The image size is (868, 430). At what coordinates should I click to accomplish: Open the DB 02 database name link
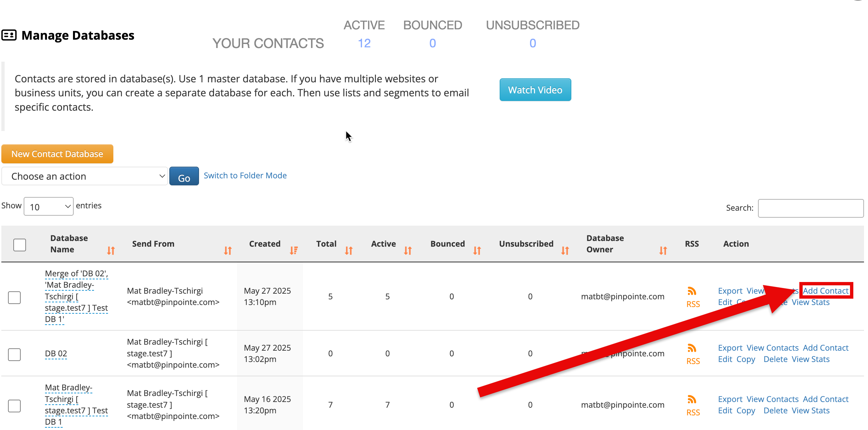(x=56, y=353)
